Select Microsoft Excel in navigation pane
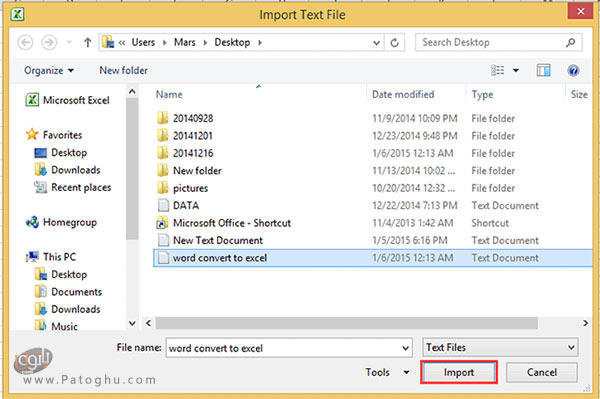The width and height of the screenshot is (600, 399). (x=67, y=100)
